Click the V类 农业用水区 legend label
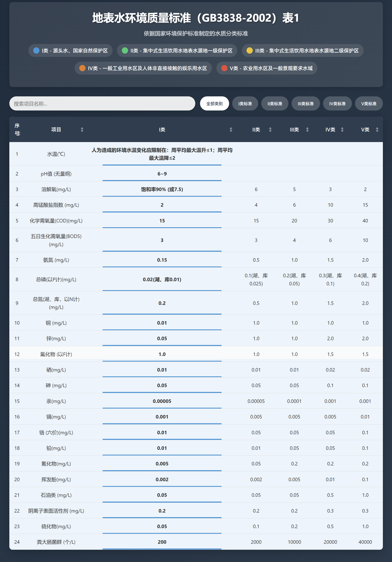The image size is (392, 562). (x=271, y=68)
